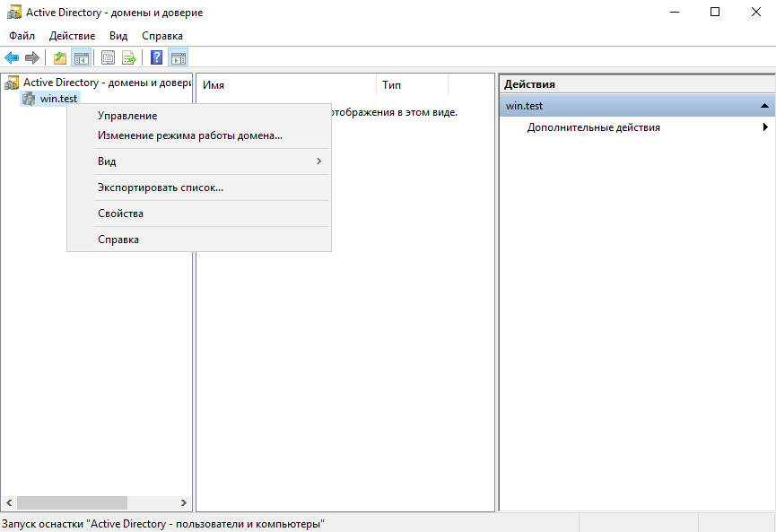This screenshot has width=776, height=532.
Task: Select the win.test domain tree node
Action: 58,98
